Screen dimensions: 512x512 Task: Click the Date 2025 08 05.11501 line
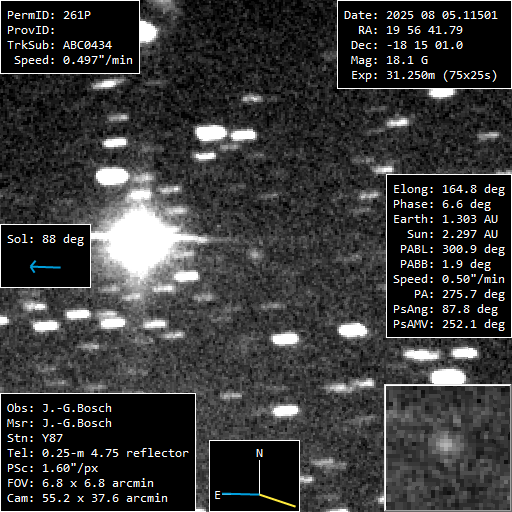pos(421,15)
